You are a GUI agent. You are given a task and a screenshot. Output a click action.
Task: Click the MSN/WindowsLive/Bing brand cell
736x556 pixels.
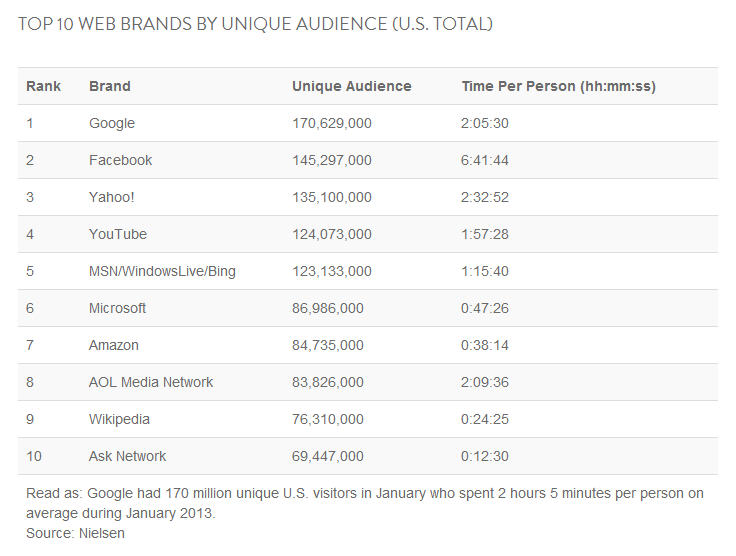(x=162, y=271)
